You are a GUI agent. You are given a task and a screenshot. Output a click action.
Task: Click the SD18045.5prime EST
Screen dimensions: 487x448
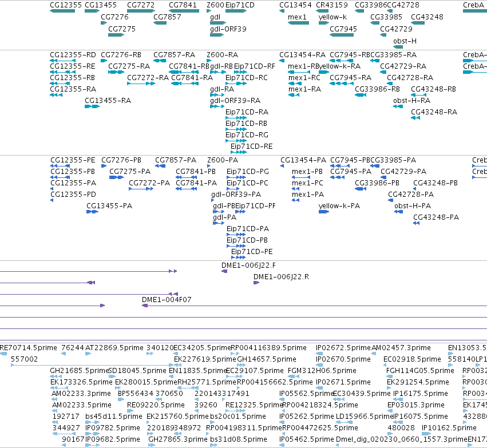[112, 376]
